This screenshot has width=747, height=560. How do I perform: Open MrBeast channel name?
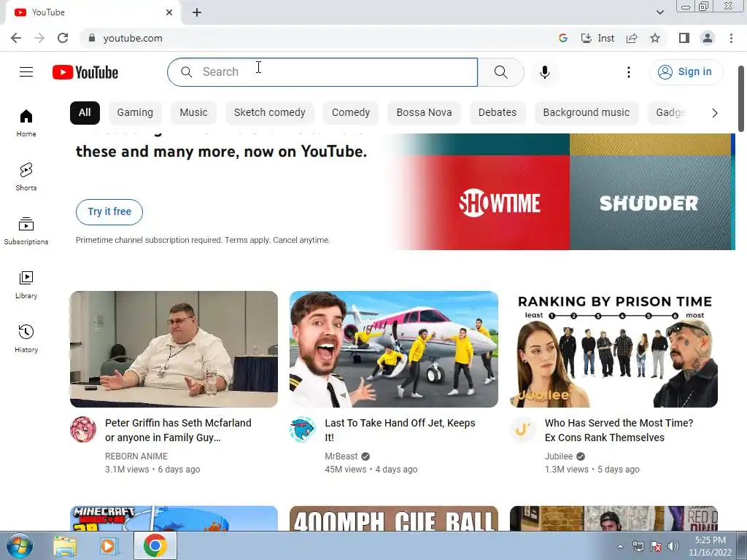pyautogui.click(x=341, y=456)
